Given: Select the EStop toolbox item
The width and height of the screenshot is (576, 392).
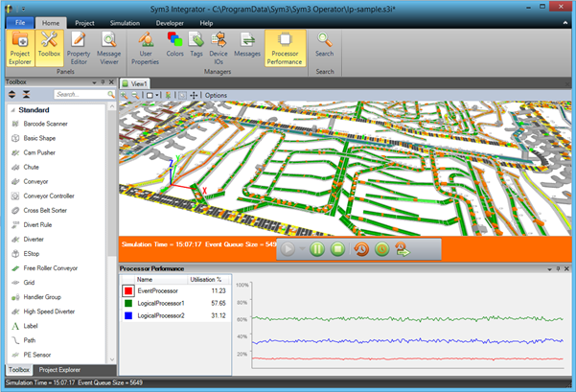Looking at the screenshot, I should click(x=32, y=254).
